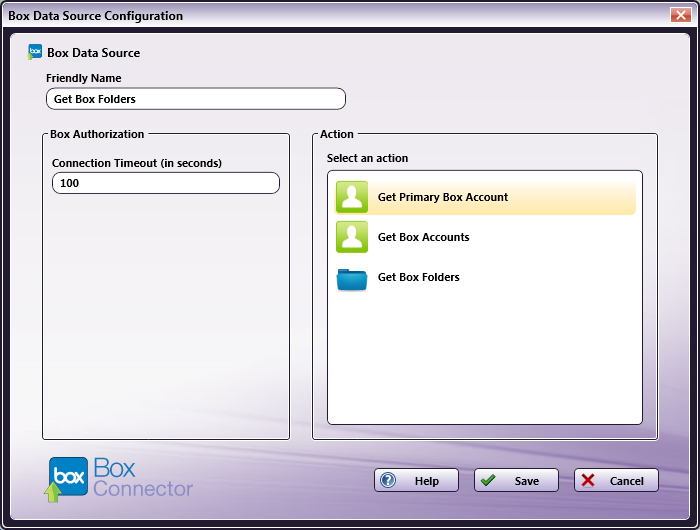Open Help for the Box data source
The height and width of the screenshot is (530, 700).
pyautogui.click(x=416, y=480)
